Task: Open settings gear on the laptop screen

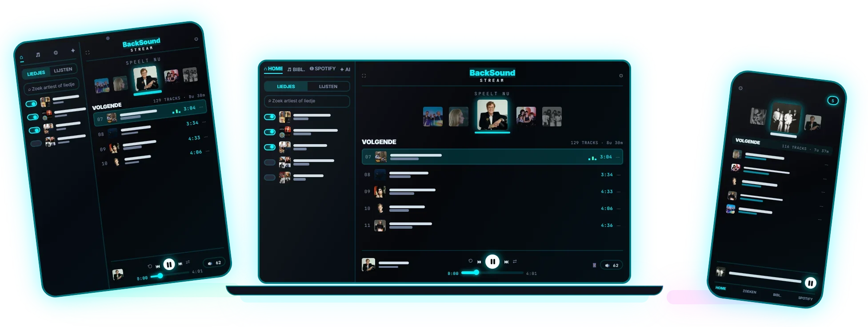Action: (621, 76)
